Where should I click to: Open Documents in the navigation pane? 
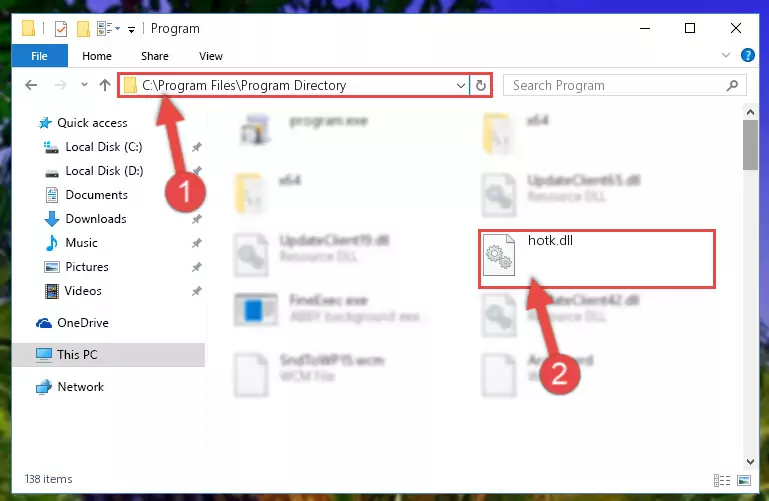96,195
